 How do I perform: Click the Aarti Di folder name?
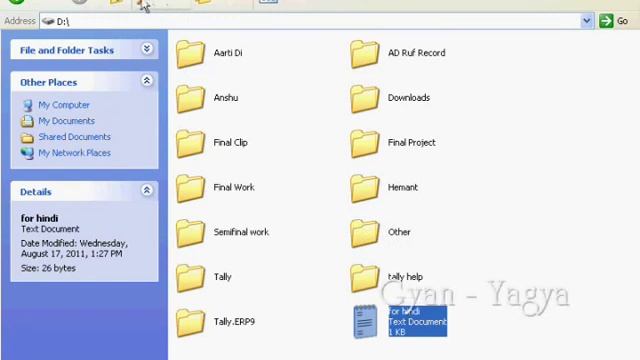228,53
